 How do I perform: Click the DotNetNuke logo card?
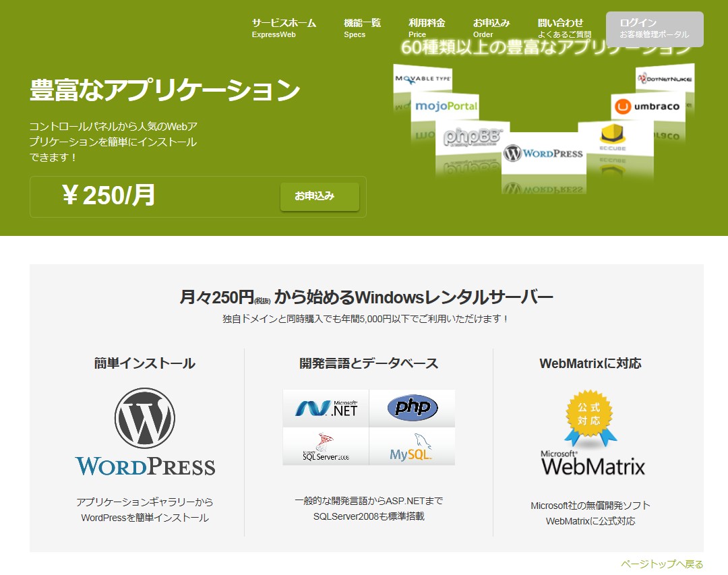(665, 78)
